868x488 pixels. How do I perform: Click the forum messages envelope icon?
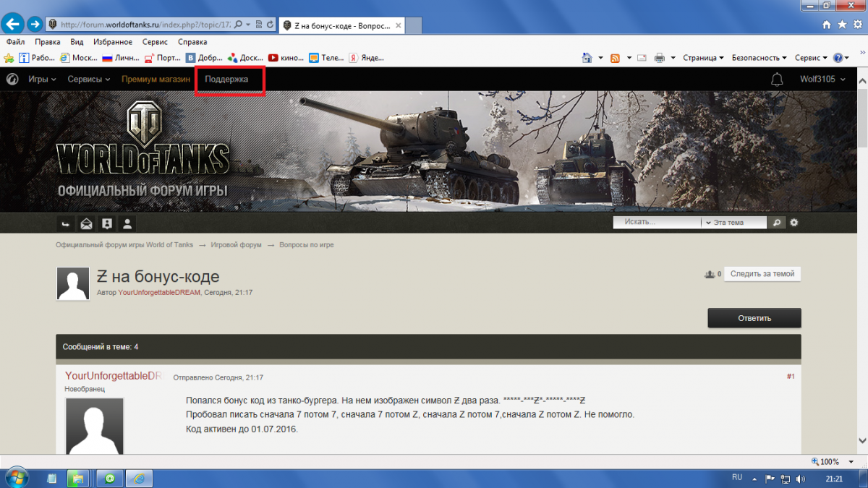pyautogui.click(x=86, y=223)
